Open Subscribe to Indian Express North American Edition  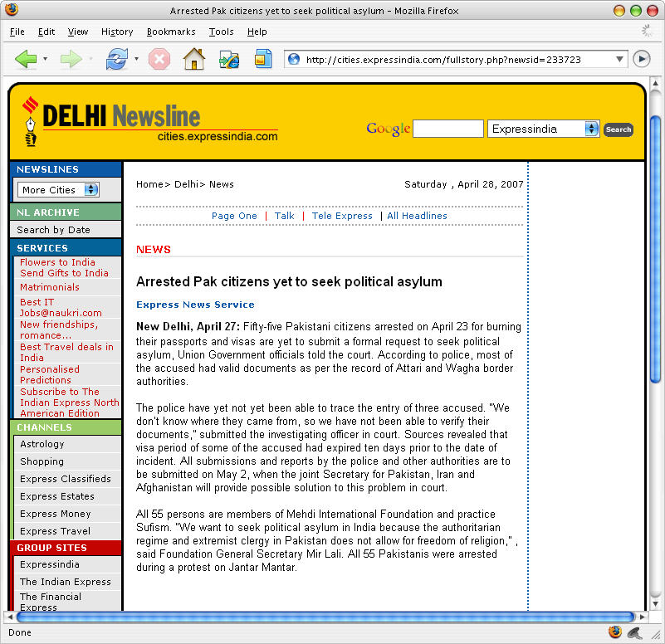tap(69, 402)
